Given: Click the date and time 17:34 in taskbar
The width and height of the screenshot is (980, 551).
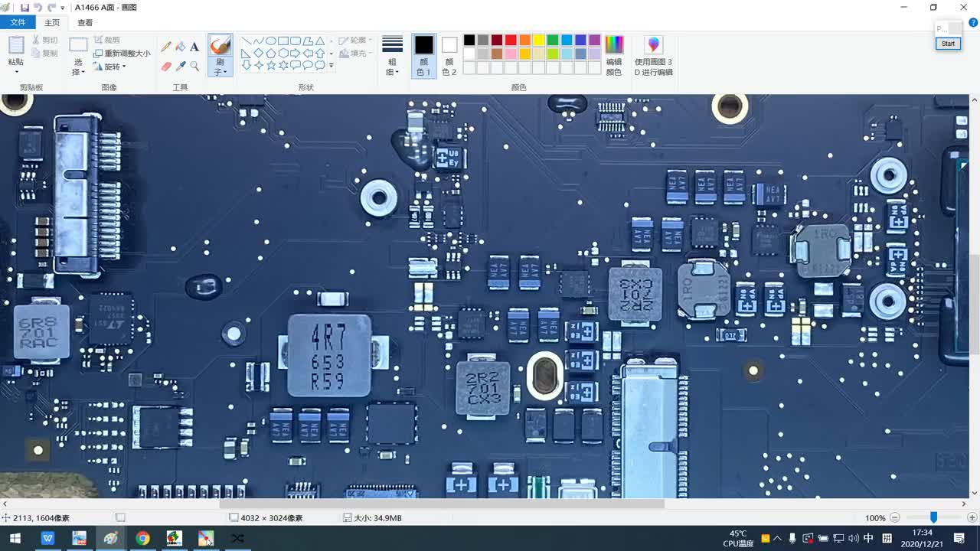Looking at the screenshot, I should (922, 538).
